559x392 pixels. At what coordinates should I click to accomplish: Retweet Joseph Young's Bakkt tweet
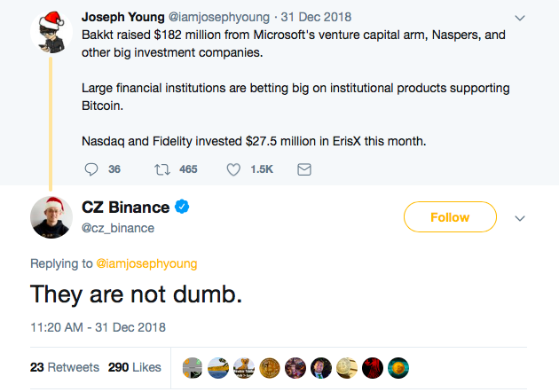pyautogui.click(x=162, y=169)
